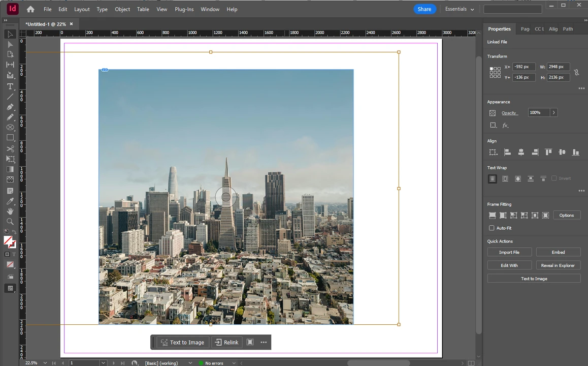Pick the transform reference point grid
The image size is (588, 366).
(495, 72)
